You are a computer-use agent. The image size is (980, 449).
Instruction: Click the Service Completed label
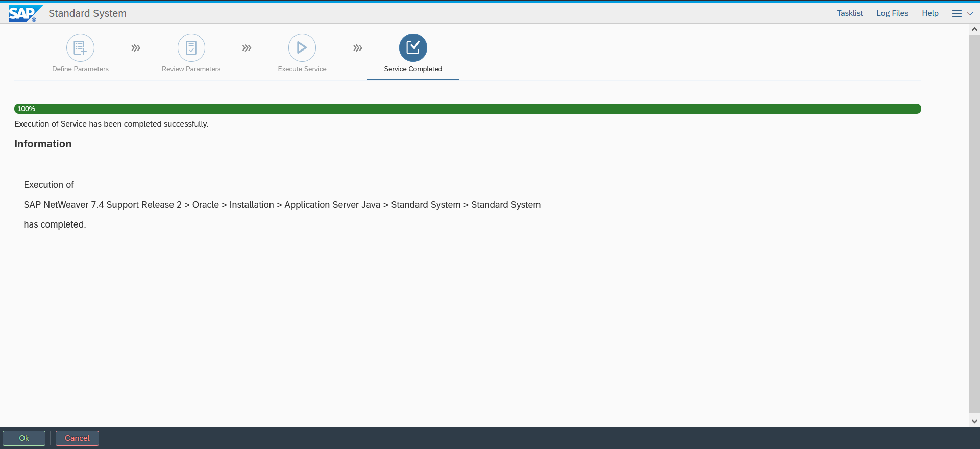tap(413, 69)
